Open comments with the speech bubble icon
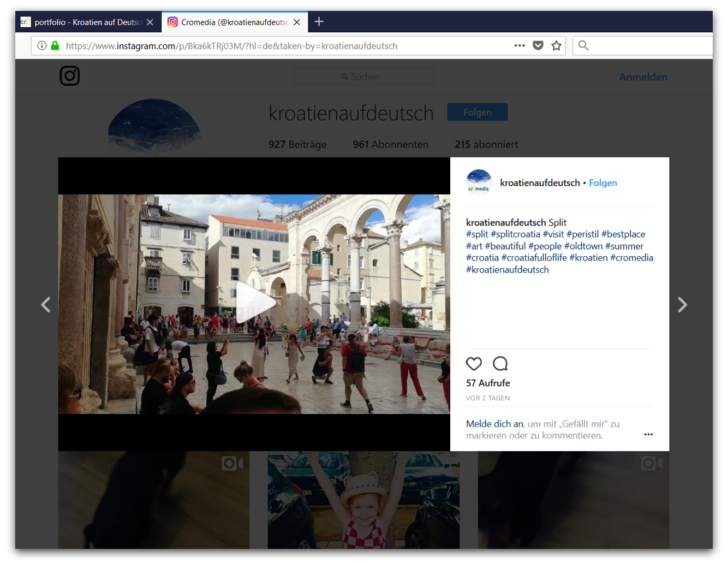The image size is (728, 562). [500, 364]
